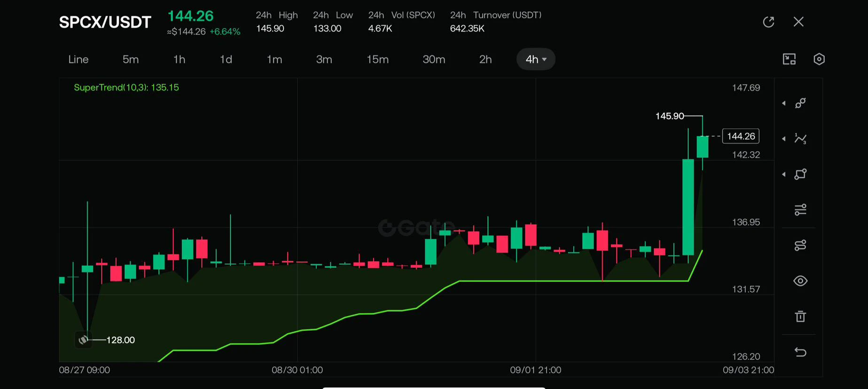Undo the last drawing action

(x=800, y=352)
